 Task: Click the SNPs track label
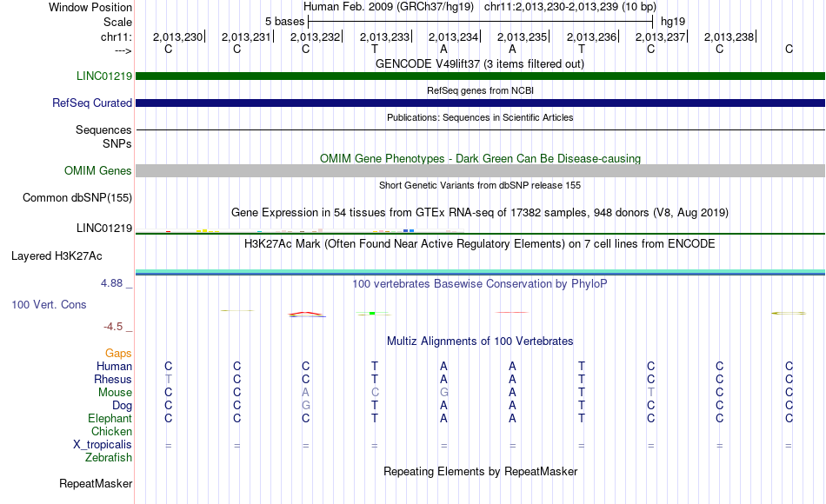pyautogui.click(x=117, y=143)
